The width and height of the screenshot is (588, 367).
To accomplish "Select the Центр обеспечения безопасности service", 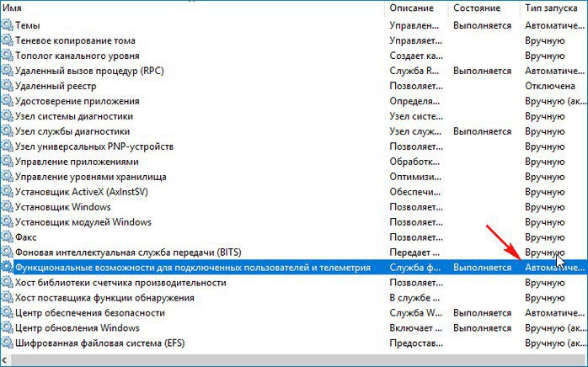I will tap(90, 312).
